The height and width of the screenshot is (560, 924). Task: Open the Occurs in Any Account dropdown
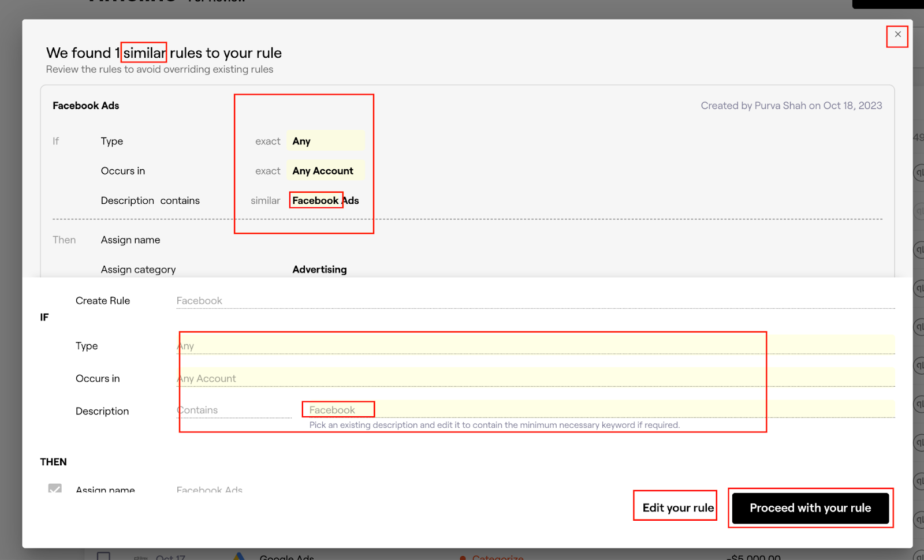coord(535,378)
